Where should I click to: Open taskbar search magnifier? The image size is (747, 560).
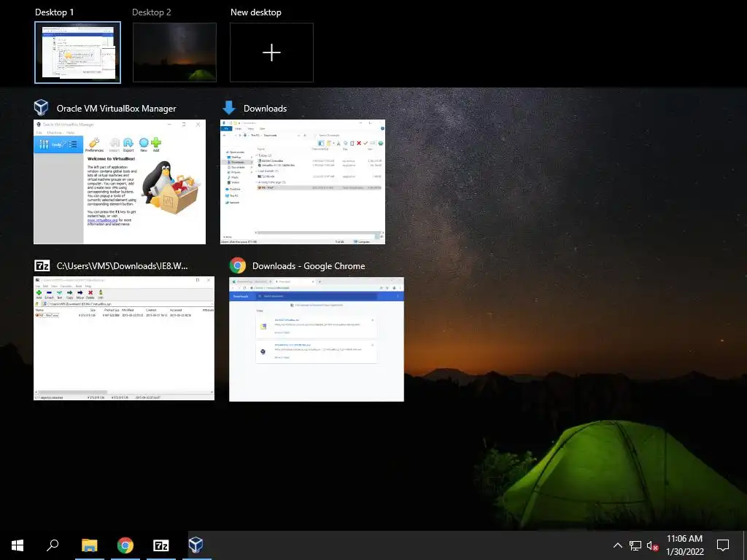(x=53, y=545)
